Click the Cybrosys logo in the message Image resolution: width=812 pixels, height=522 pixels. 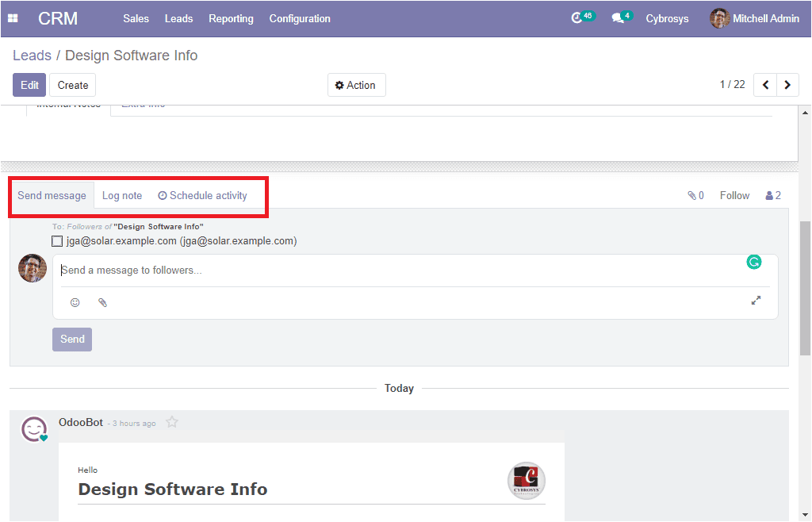[527, 481]
